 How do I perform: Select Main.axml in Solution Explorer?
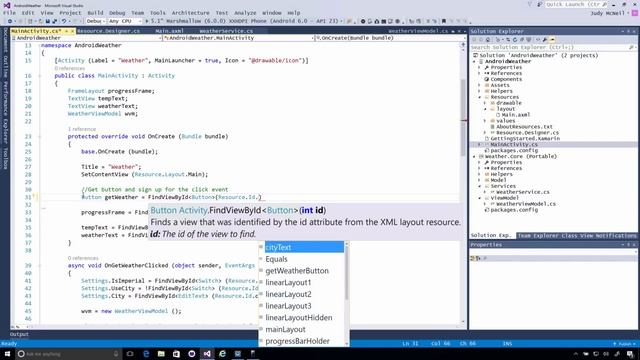[x=516, y=115]
